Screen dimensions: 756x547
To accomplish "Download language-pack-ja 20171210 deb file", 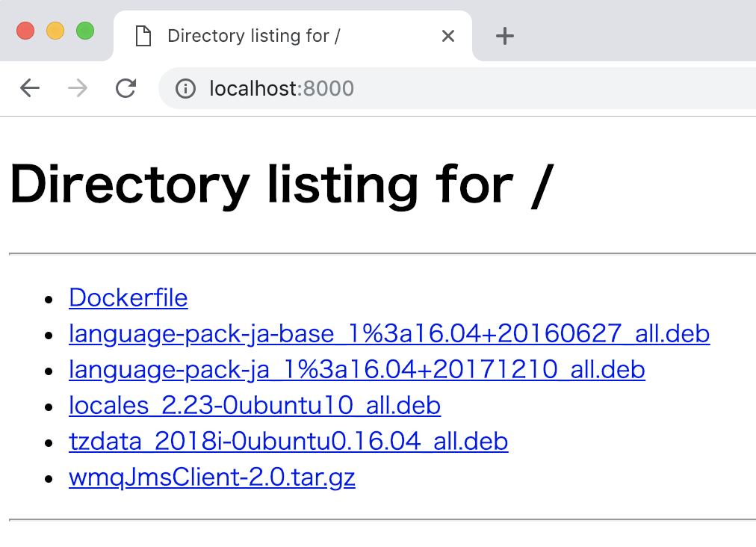I will 357,370.
